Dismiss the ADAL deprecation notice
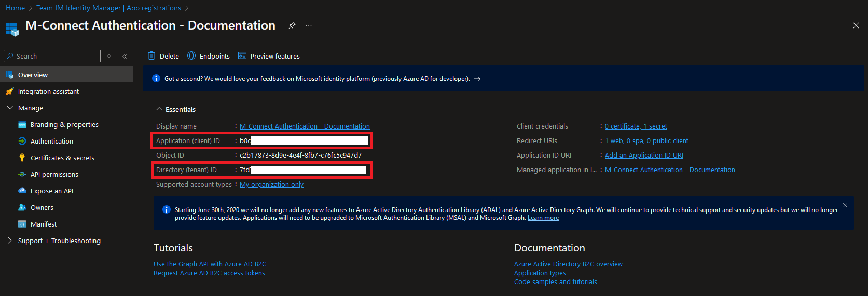The image size is (868, 296). point(845,206)
